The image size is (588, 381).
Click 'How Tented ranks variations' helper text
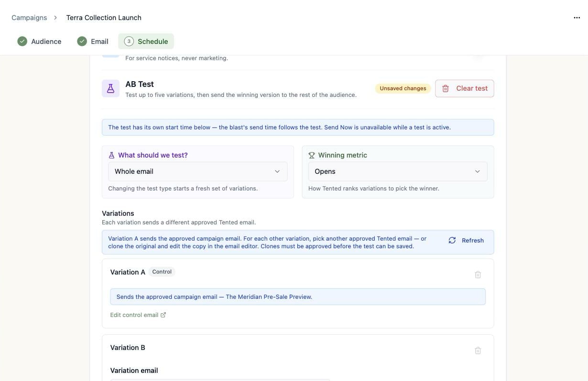374,189
